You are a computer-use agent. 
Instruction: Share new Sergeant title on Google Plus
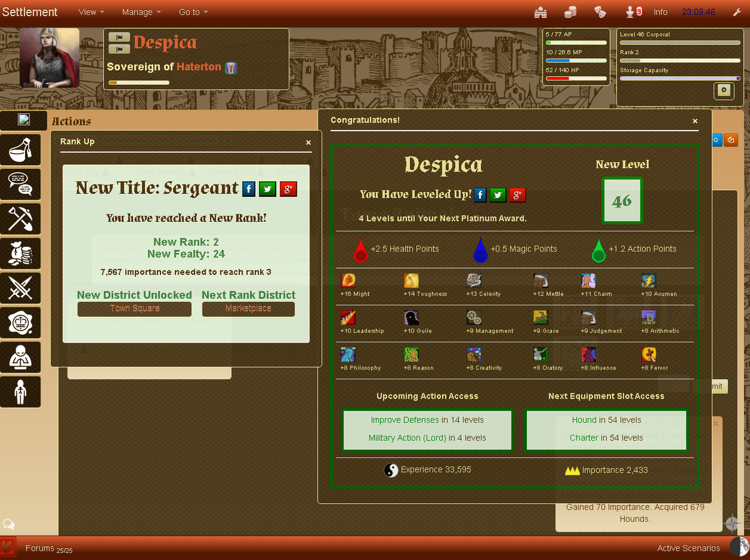pos(288,189)
